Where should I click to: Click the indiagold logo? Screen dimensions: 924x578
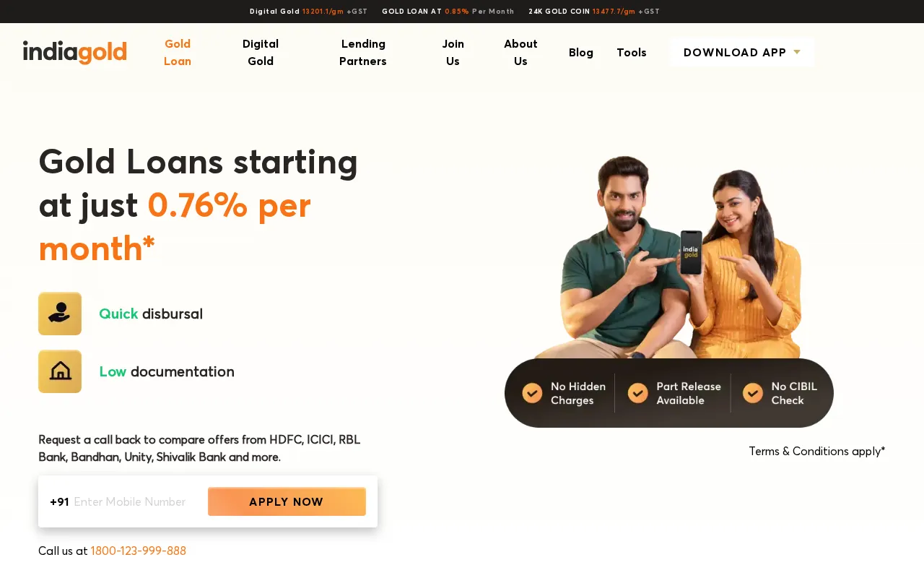(x=75, y=52)
